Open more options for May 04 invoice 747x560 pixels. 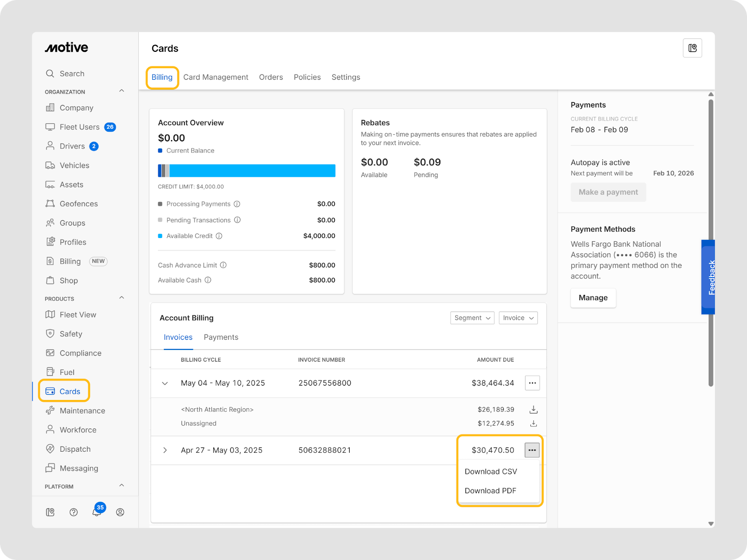coord(532,383)
